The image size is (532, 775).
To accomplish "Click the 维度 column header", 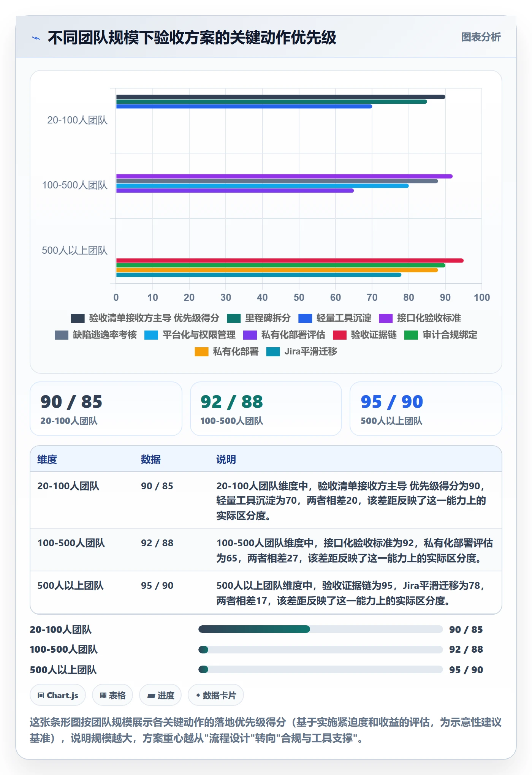I will [47, 459].
